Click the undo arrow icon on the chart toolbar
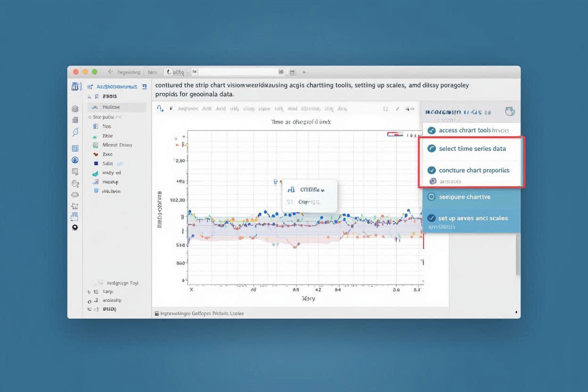The width and height of the screenshot is (588, 392). click(159, 108)
